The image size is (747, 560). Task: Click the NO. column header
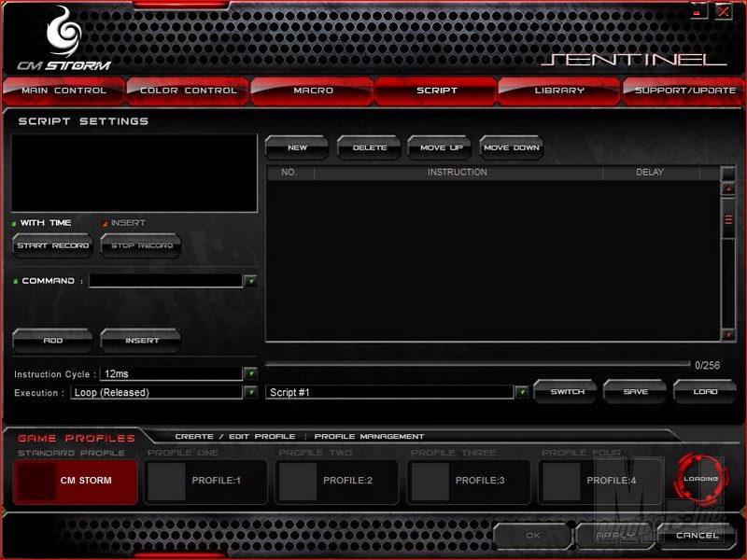point(289,173)
